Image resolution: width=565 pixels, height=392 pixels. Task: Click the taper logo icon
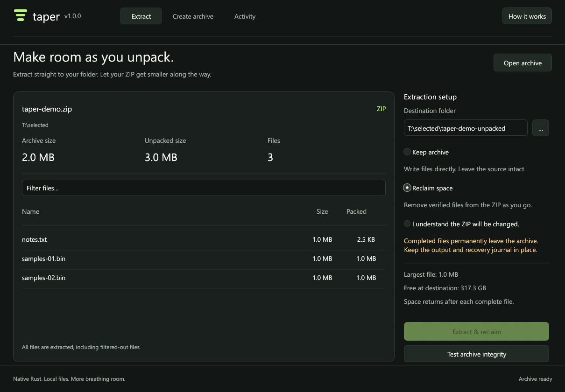[x=20, y=15]
